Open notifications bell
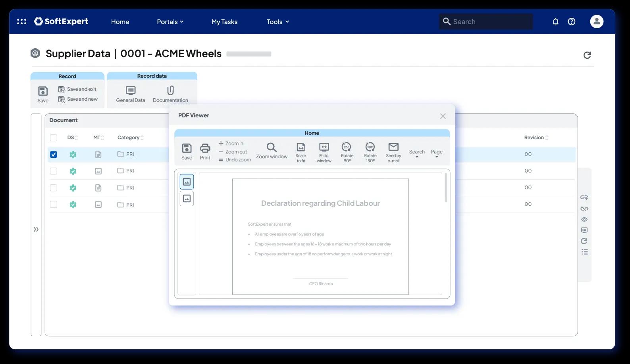Image resolution: width=630 pixels, height=364 pixels. click(x=555, y=21)
